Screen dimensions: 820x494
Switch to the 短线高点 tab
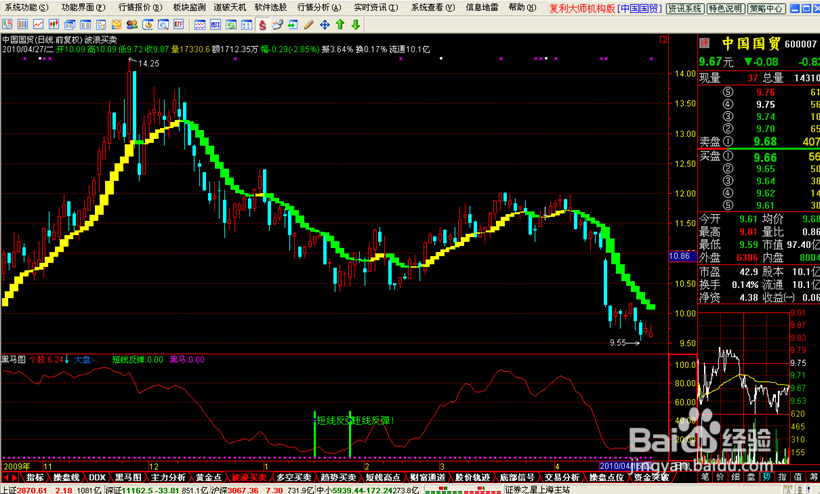pyautogui.click(x=383, y=477)
